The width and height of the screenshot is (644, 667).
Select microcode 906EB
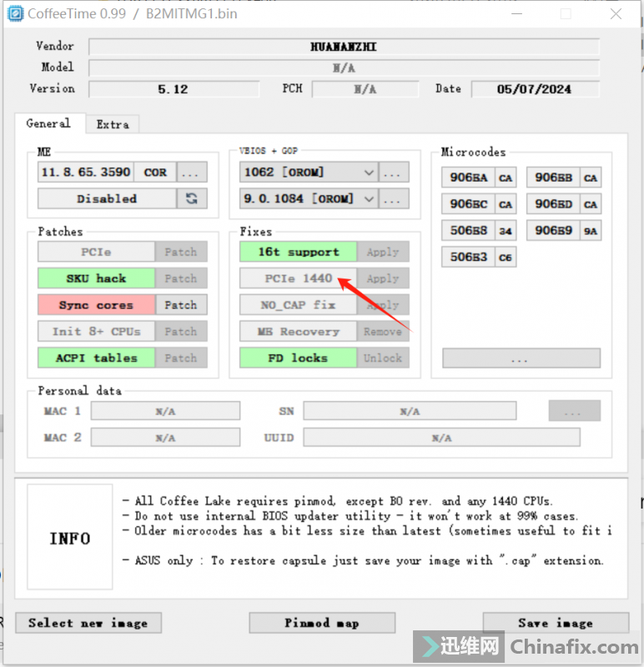pos(553,178)
